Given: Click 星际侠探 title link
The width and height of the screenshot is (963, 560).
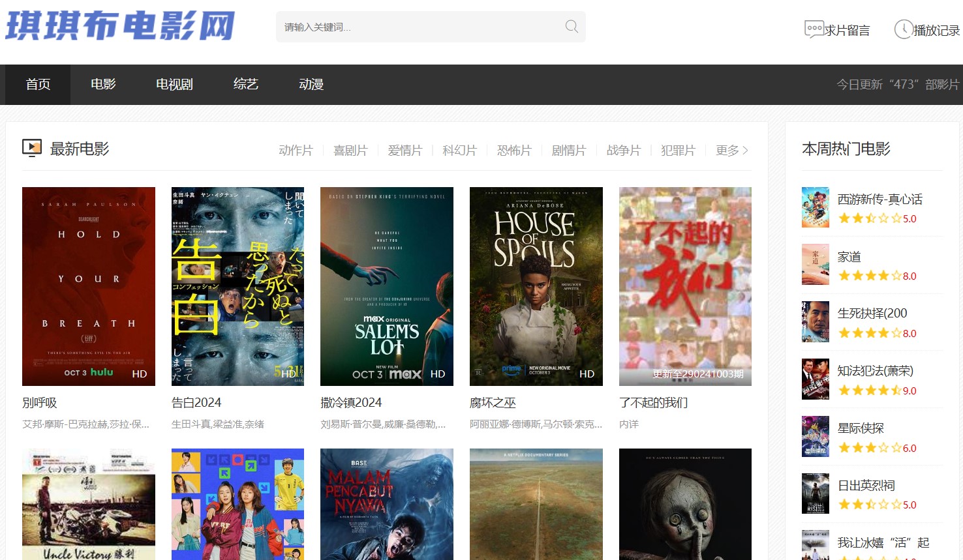Looking at the screenshot, I should click(x=861, y=428).
